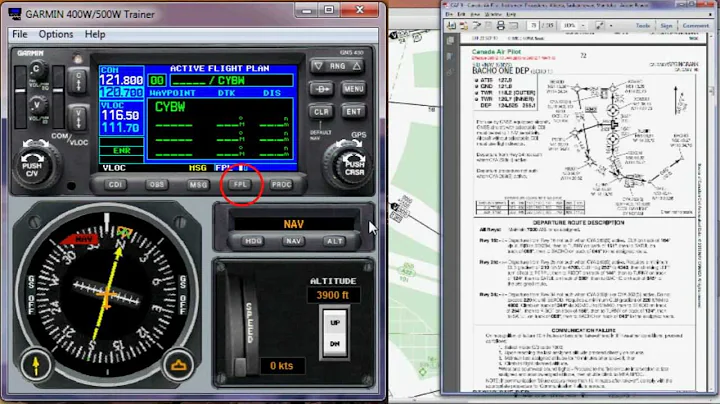Click the VLOC volume level bar slider
The height and width of the screenshot is (404, 720).
[58, 97]
